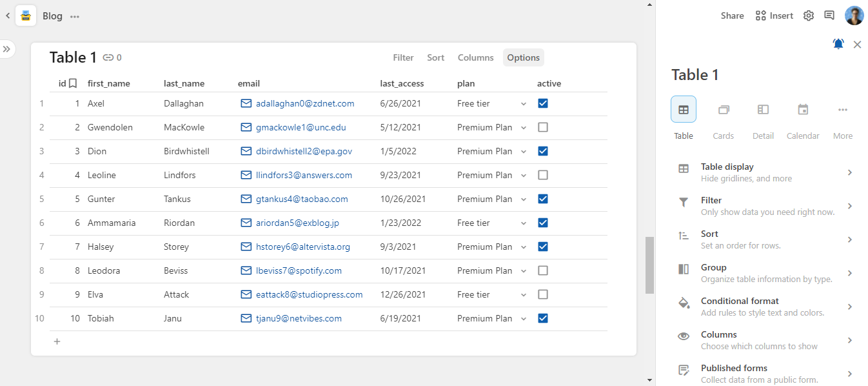The width and height of the screenshot is (868, 386).
Task: Choose the Detail view icon
Action: click(763, 110)
